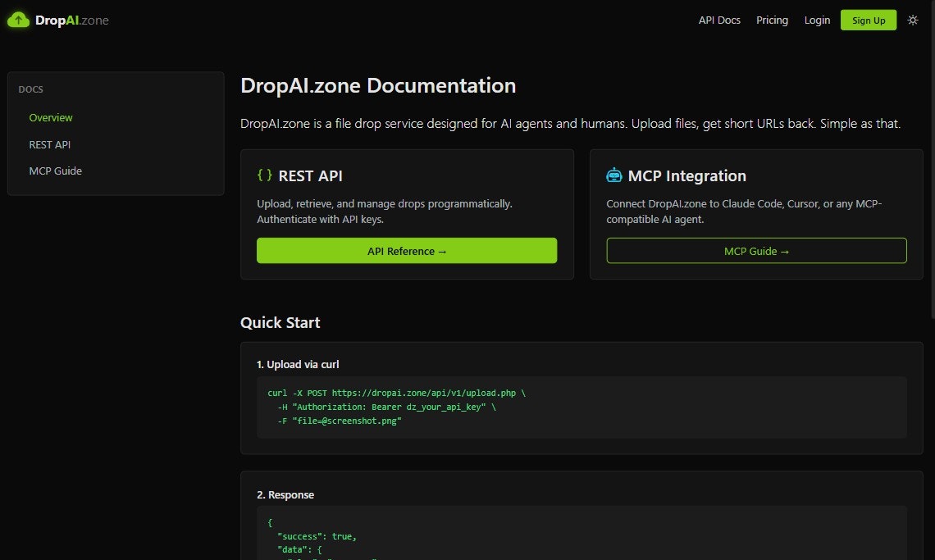
Task: Click the DropAI.zone Documentation title
Action: 377,85
